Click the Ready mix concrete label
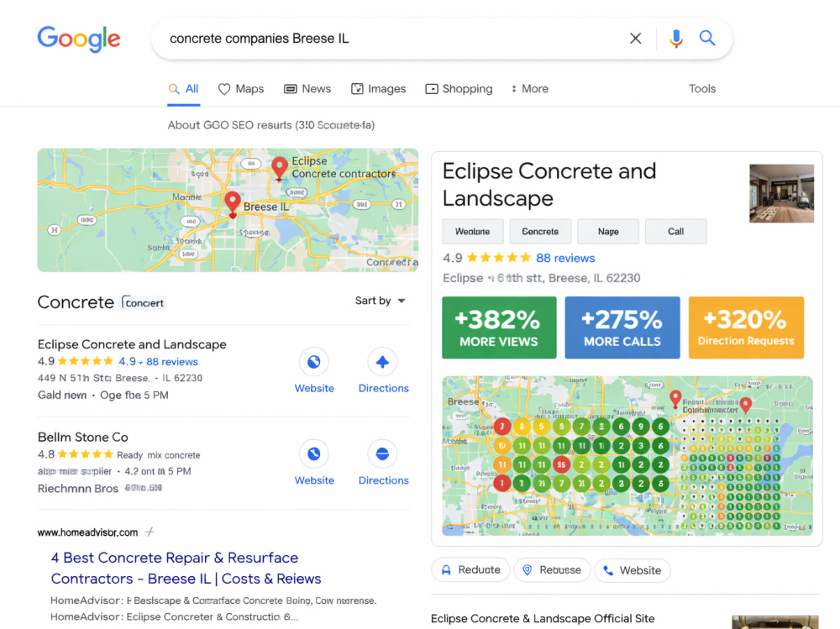Screen dimensions: 840x629 pyautogui.click(x=159, y=455)
